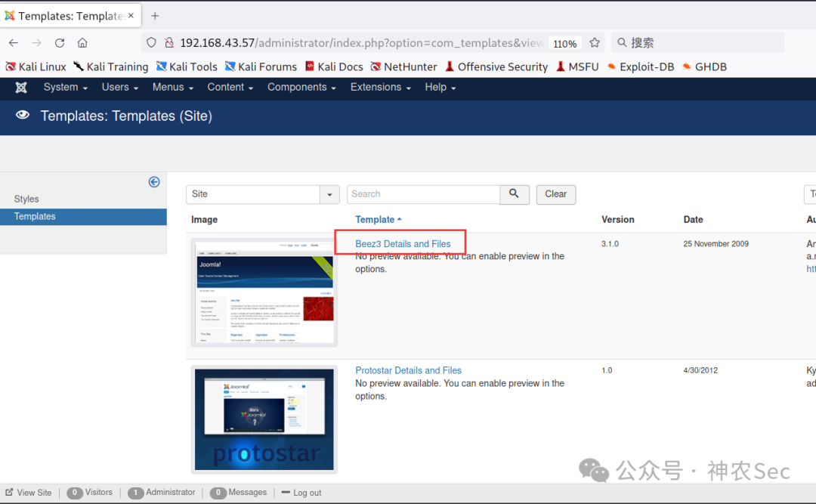This screenshot has height=504, width=816.
Task: Click the Beez3 template thumbnail
Action: 264,292
